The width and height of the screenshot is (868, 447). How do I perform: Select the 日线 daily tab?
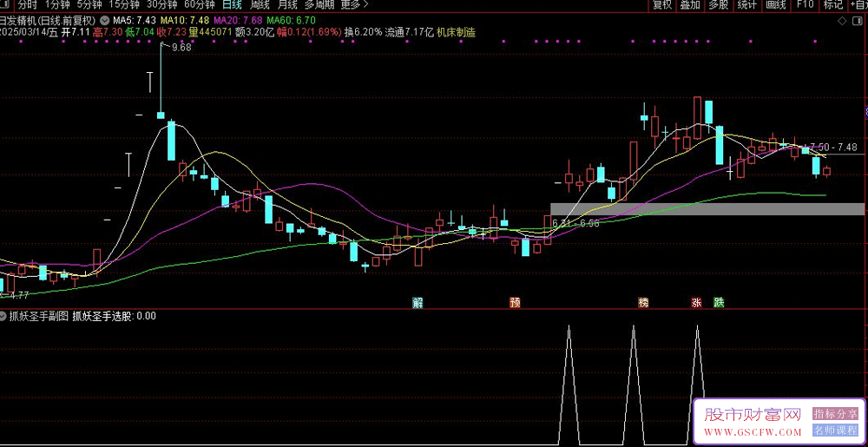(x=232, y=5)
